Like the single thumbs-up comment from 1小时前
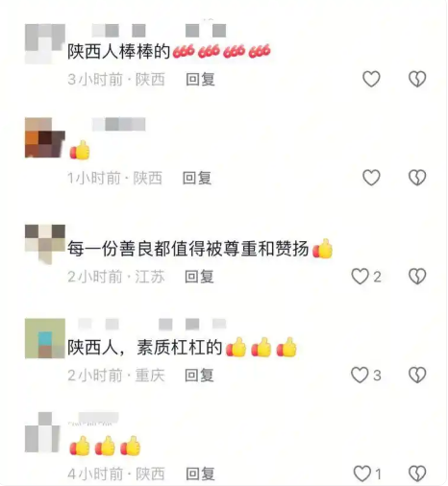 371,178
